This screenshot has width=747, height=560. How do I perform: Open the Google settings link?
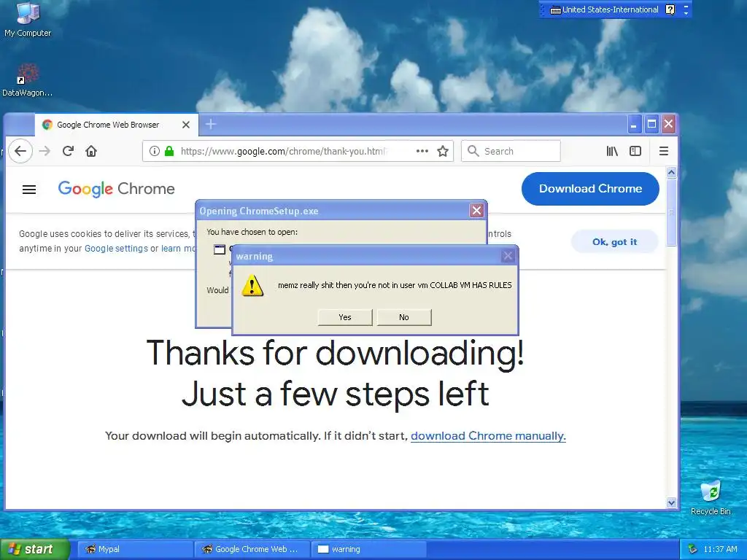point(116,249)
